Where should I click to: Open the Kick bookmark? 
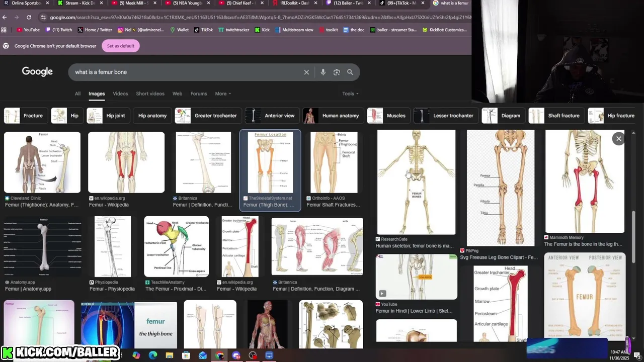click(x=262, y=30)
